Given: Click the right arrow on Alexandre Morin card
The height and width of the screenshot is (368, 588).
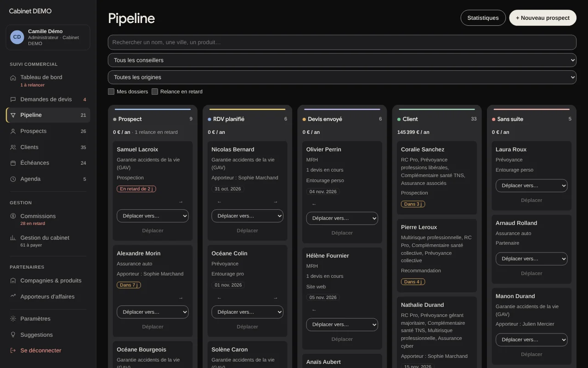Looking at the screenshot, I should (181, 298).
